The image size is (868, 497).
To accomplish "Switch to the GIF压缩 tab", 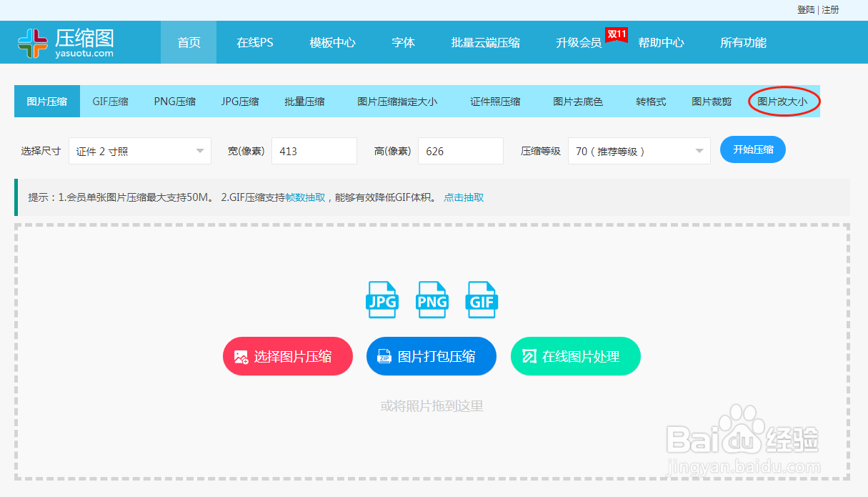I will pos(110,102).
